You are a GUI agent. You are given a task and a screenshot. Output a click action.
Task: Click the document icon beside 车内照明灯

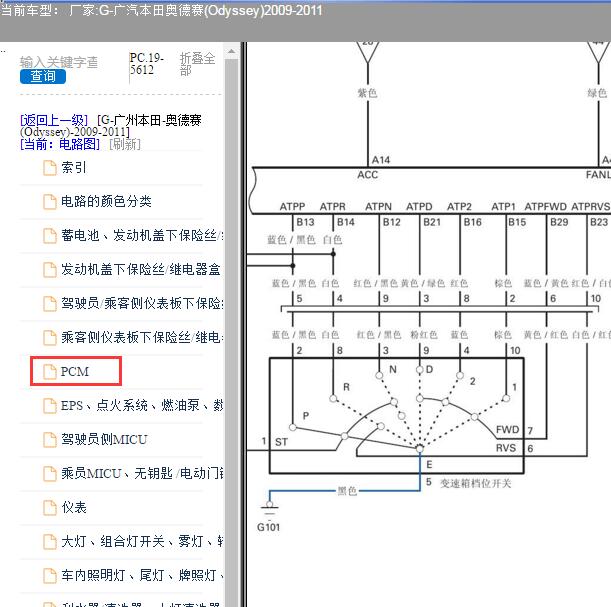(50, 575)
